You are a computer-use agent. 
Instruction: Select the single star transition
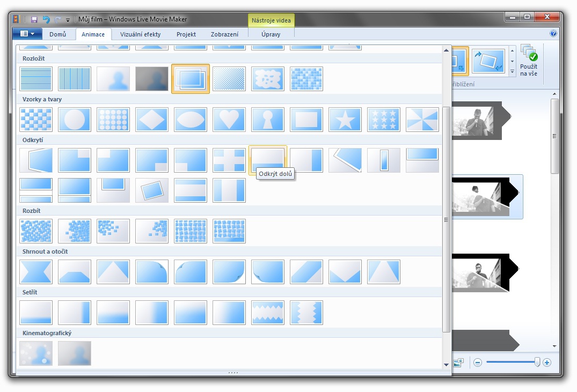point(345,120)
